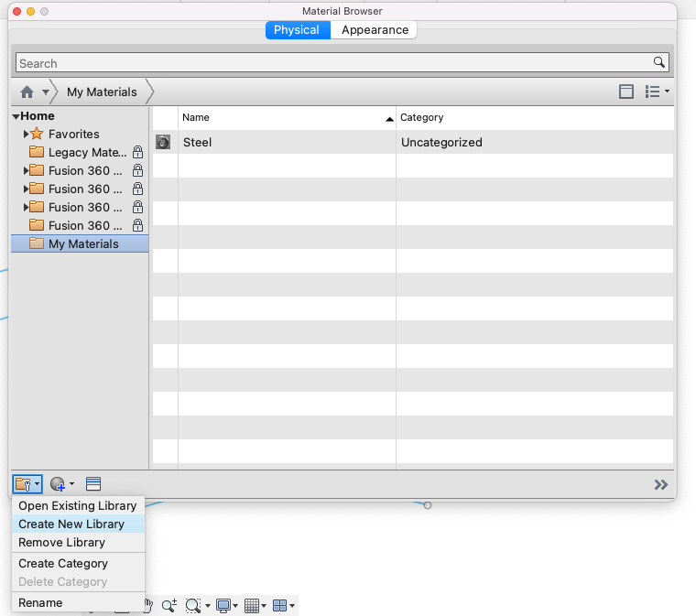Select the Steel material row name
The width and height of the screenshot is (696, 616).
coord(198,142)
